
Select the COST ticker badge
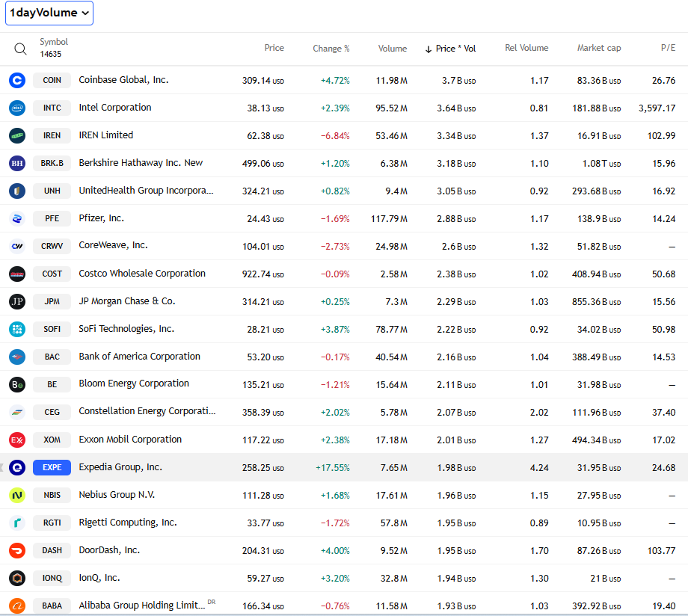click(52, 274)
